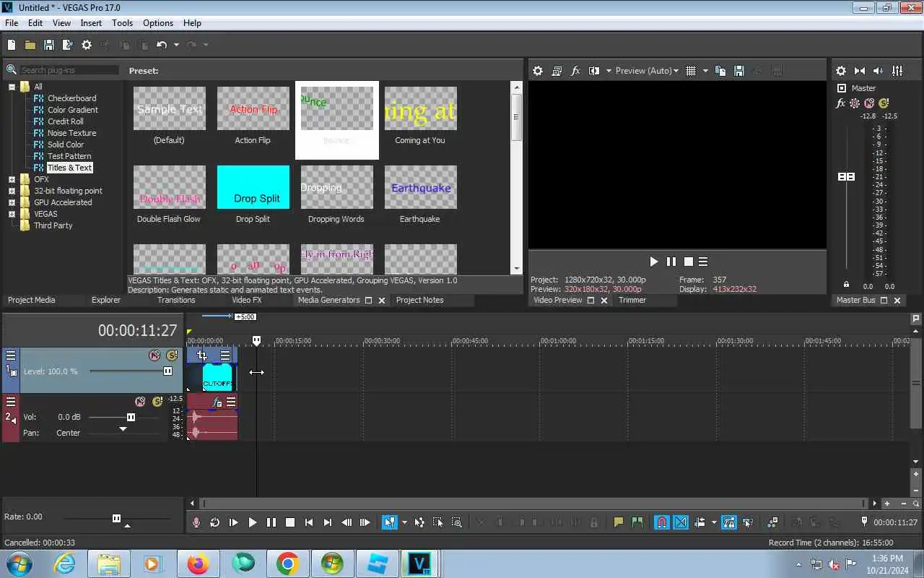Toggle split screen view in preview
The width and height of the screenshot is (924, 578).
pyautogui.click(x=594, y=70)
